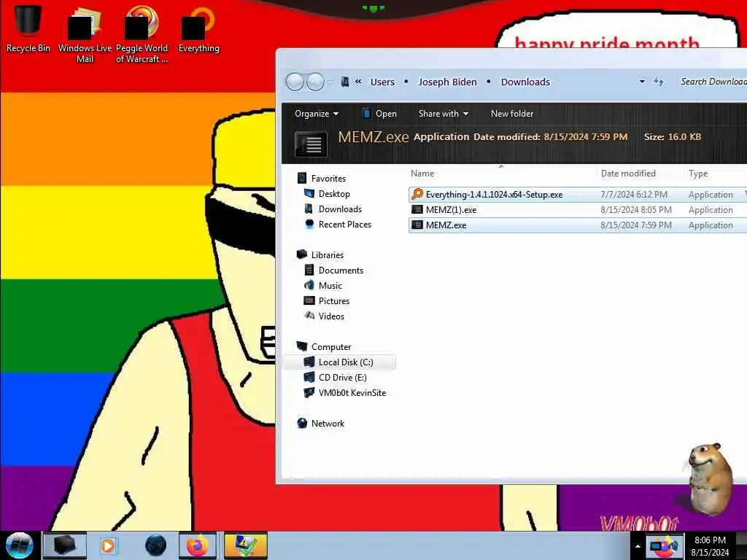
Task: Open the black folder taskbar icon
Action: 65,545
